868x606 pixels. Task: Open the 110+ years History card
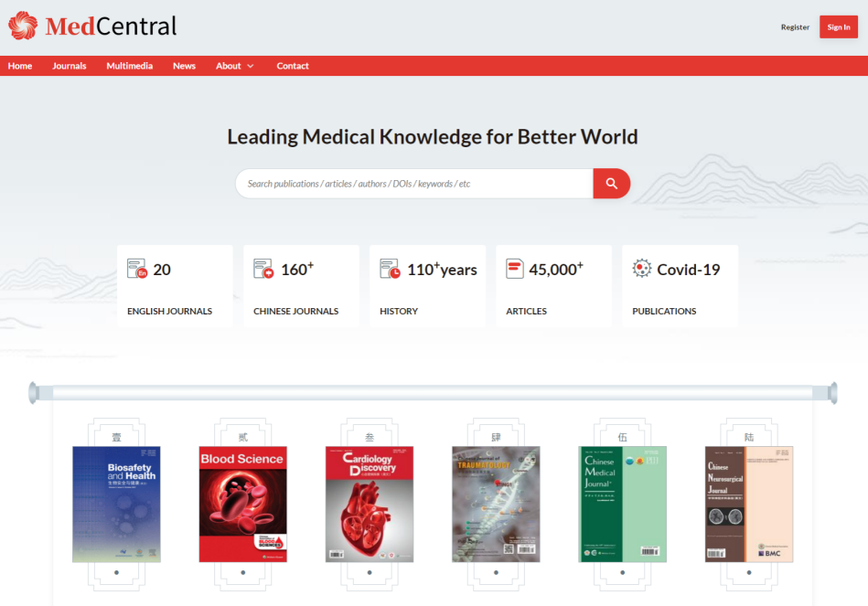point(427,286)
